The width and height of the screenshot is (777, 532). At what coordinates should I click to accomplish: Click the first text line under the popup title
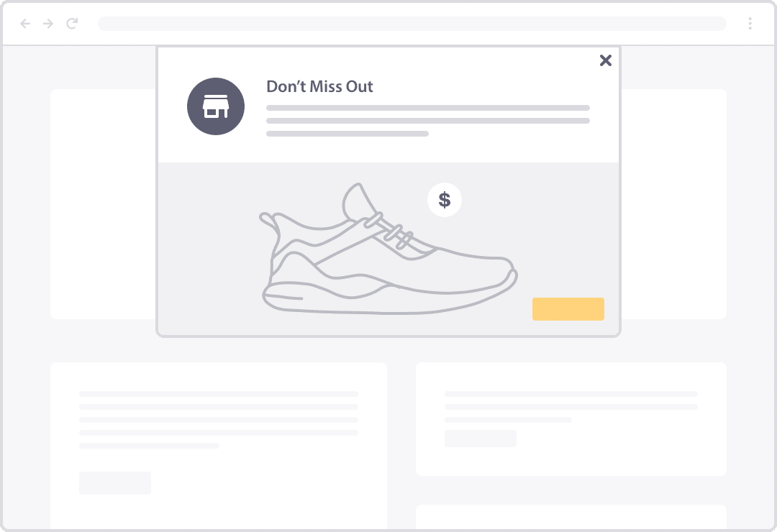coord(428,108)
